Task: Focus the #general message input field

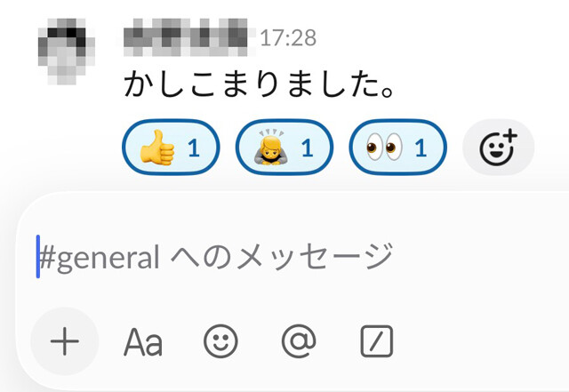Action: [x=267, y=257]
